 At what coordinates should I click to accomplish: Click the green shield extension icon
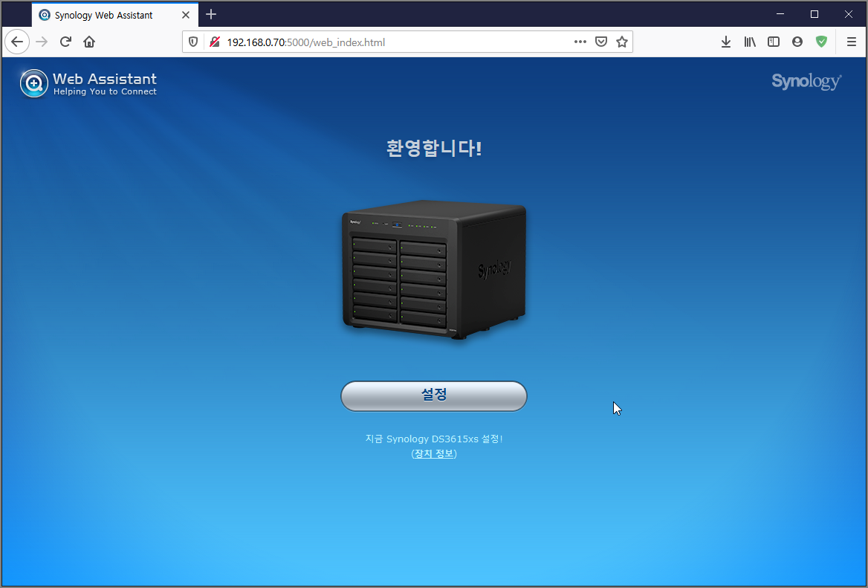coord(821,42)
